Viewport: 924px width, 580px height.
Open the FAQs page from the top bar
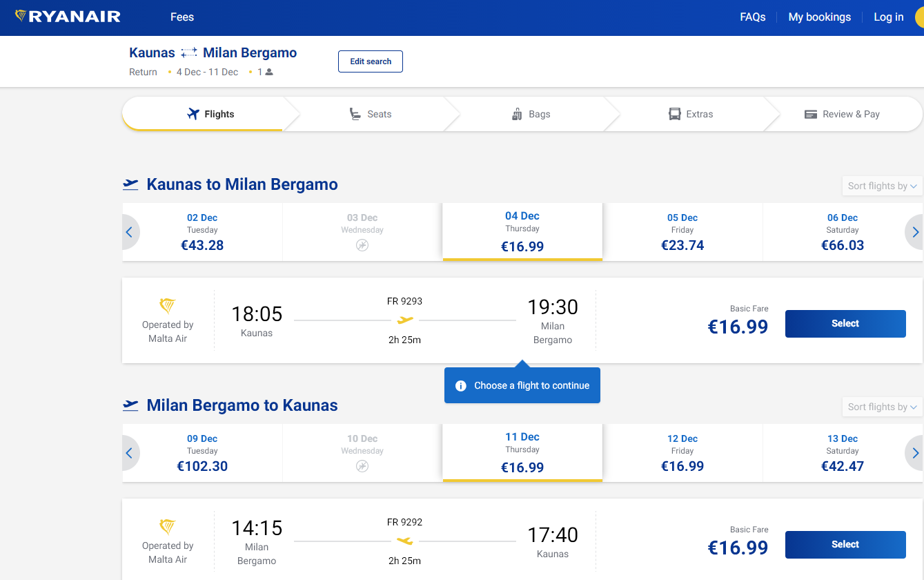[x=752, y=17]
